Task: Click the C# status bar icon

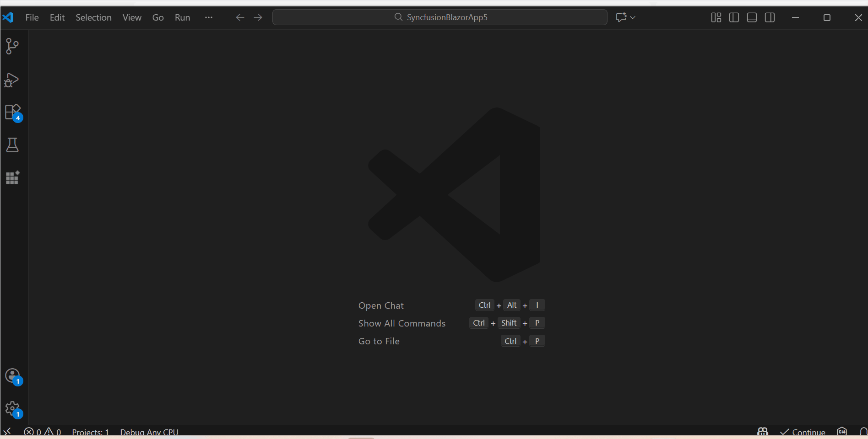Action: 842,432
